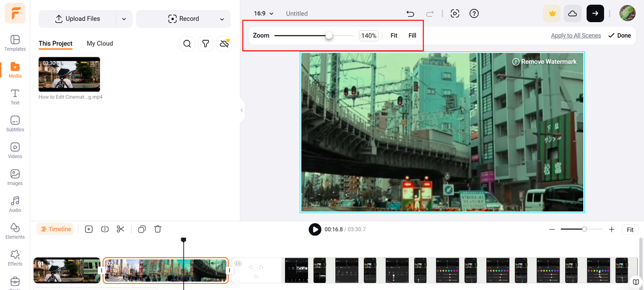Click the scissors trim icon
The height and width of the screenshot is (290, 644).
120,229
